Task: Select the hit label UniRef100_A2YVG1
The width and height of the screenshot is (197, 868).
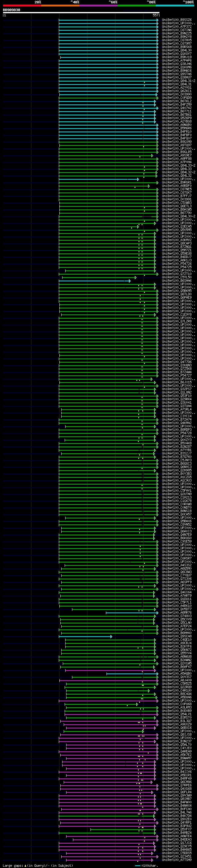Action: (177, 88)
